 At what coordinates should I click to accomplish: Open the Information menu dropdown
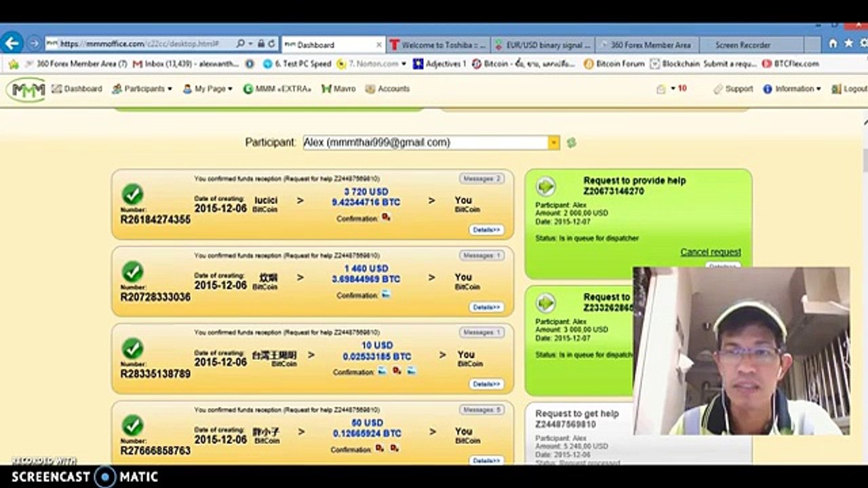[x=791, y=89]
